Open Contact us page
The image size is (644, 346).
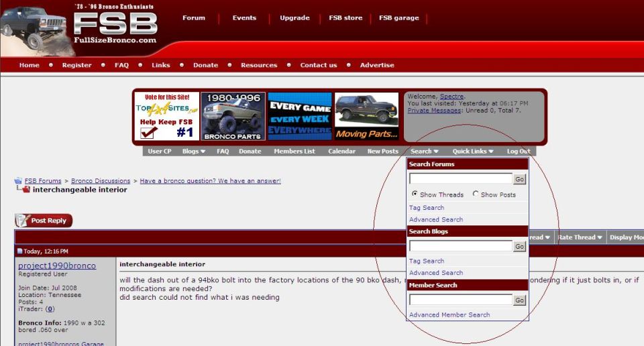(318, 65)
